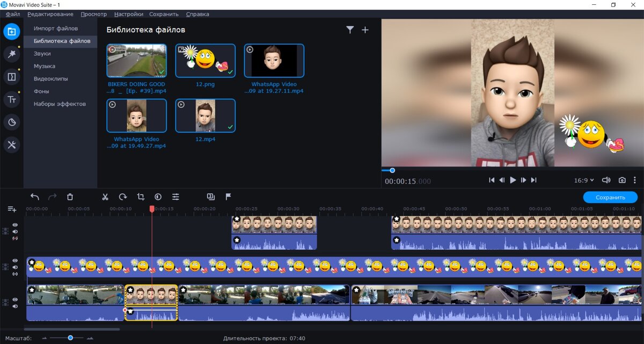Viewport: 644px width, 344px height.
Task: Play the preview video
Action: click(x=513, y=180)
